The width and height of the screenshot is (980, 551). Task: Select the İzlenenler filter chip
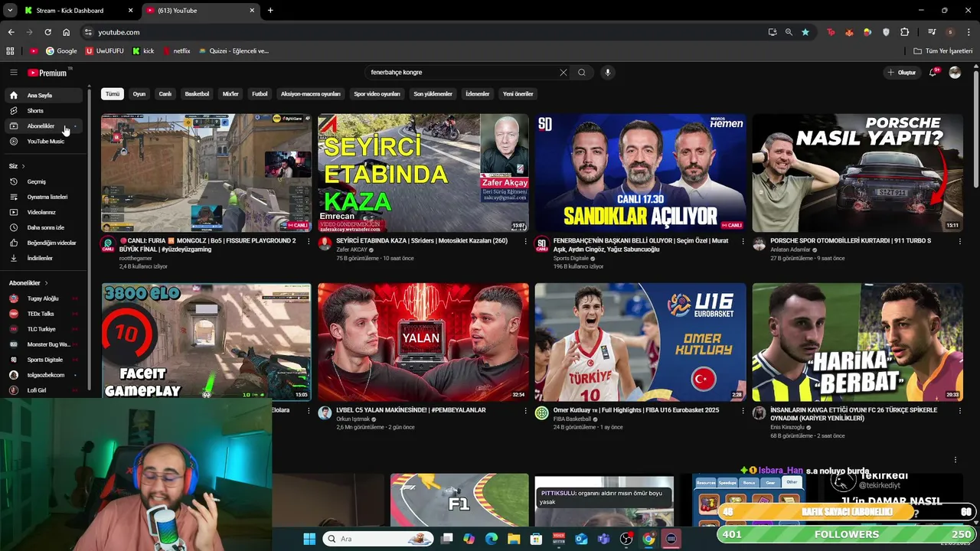478,94
